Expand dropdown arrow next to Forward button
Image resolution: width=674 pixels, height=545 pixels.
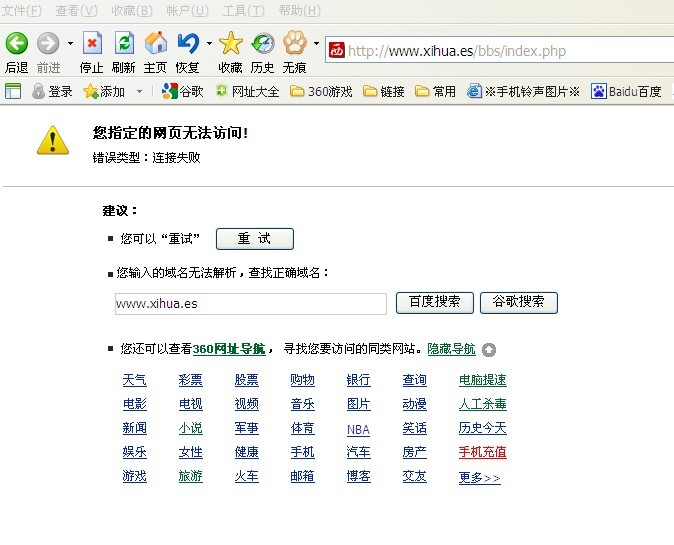pos(70,45)
